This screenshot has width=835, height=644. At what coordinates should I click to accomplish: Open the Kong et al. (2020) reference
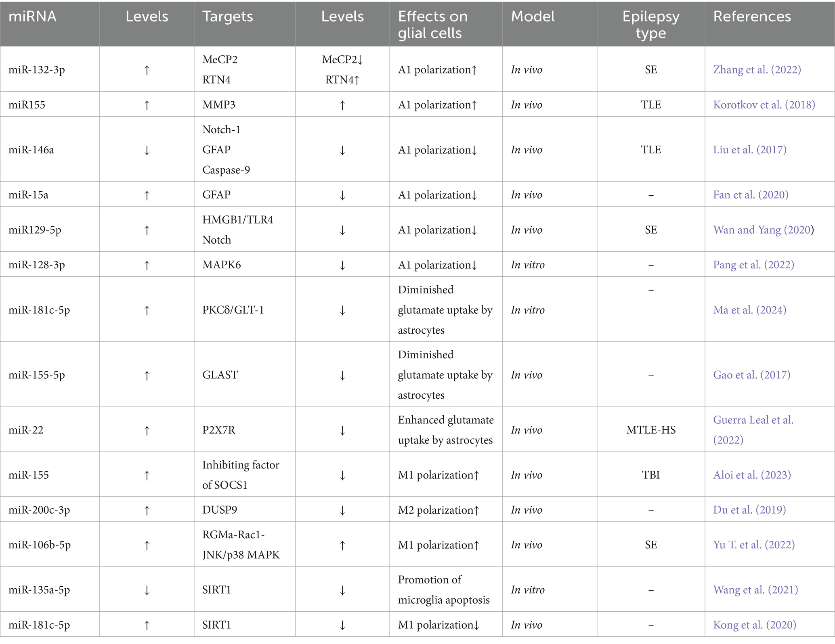[755, 625]
